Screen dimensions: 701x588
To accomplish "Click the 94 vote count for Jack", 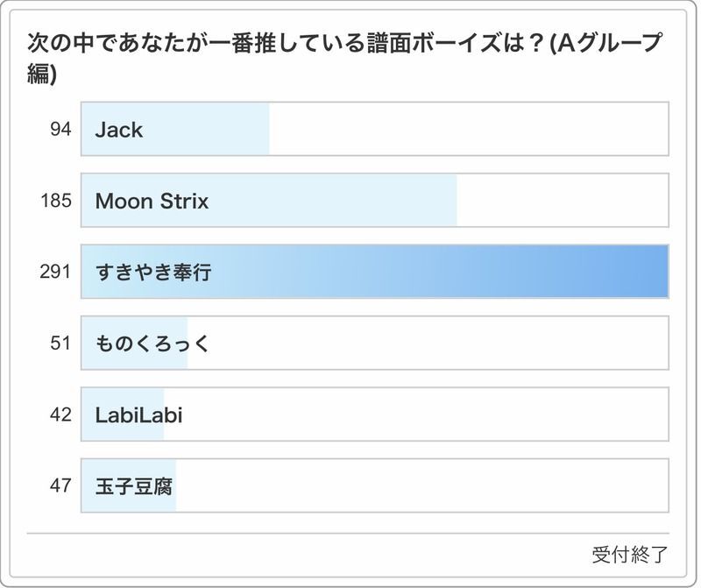I will [x=60, y=131].
